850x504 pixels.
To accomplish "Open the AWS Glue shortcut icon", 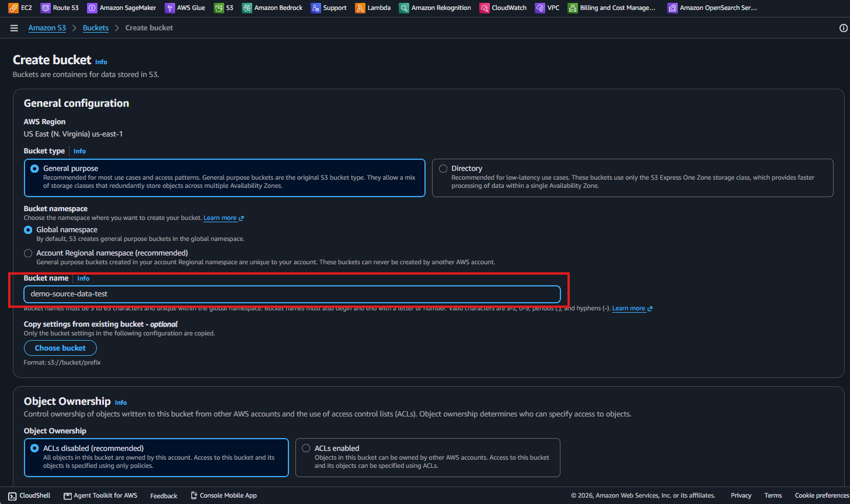I will coord(169,8).
